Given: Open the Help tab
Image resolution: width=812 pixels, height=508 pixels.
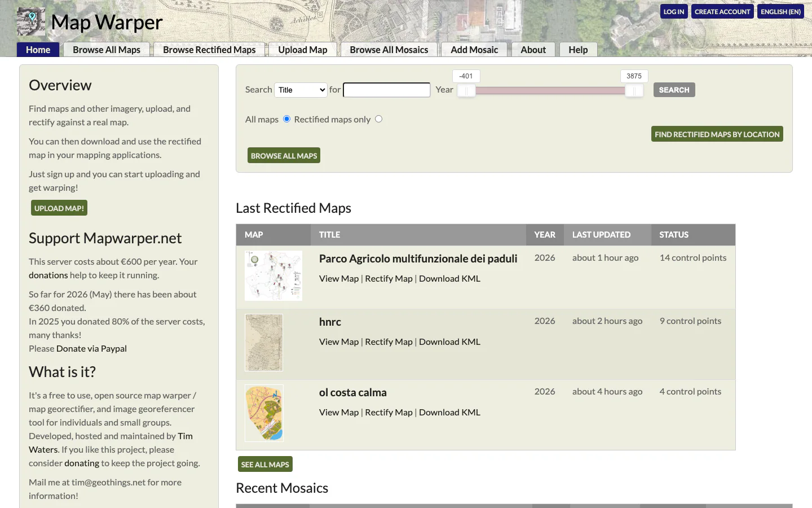Looking at the screenshot, I should pyautogui.click(x=578, y=50).
